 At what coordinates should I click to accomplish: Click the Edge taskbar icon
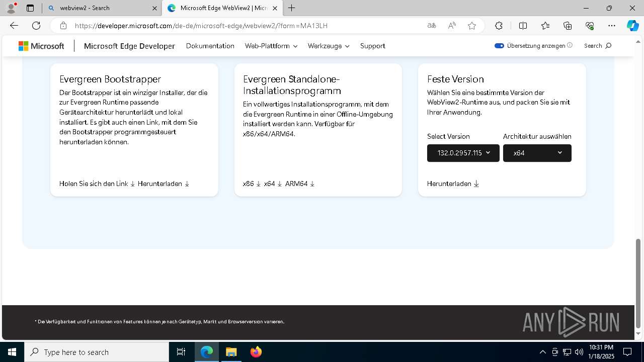[x=207, y=352]
